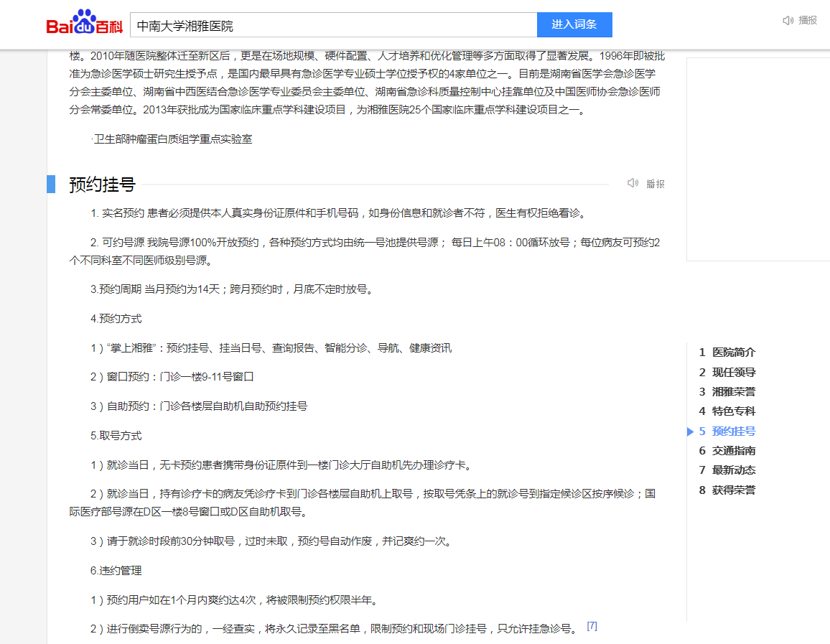
Task: Click the text 卫生部肿瘤蛋白质组学重点实验室
Action: [172, 139]
